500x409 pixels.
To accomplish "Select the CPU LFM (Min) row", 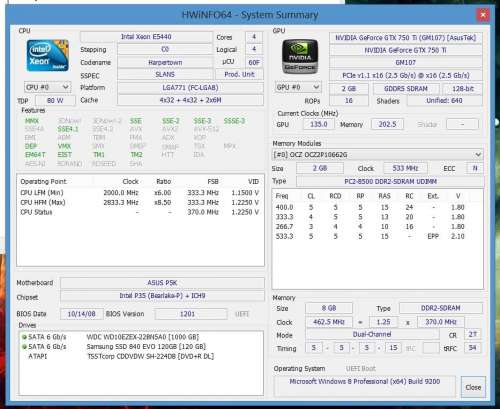I will coord(140,193).
